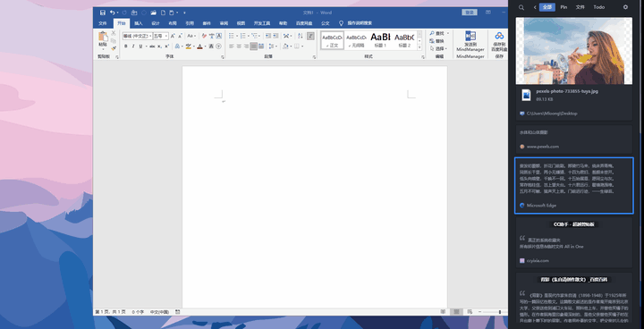Viewport: 644px width, 329px height.
Task: Select the pexels photo thumbnail clip
Action: (x=573, y=51)
